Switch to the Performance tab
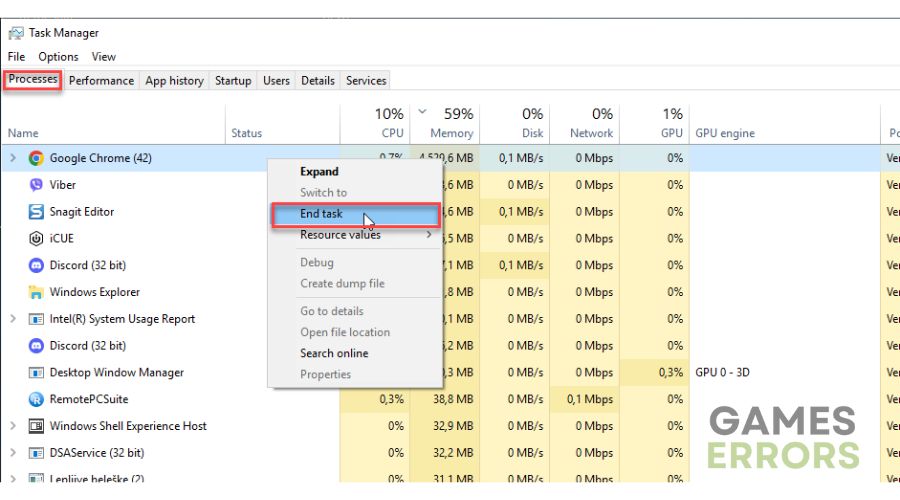The height and width of the screenshot is (500, 900). 101,80
